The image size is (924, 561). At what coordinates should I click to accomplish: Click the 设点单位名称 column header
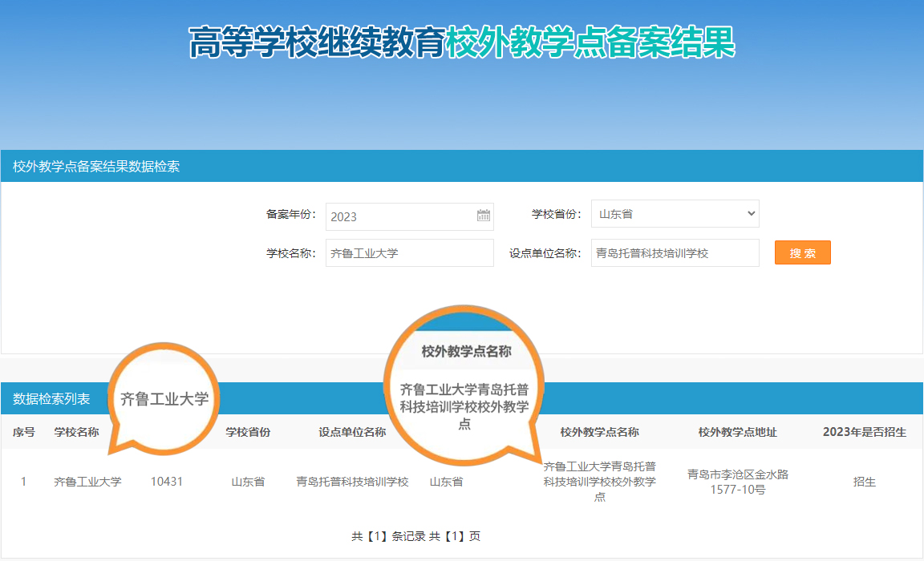(x=352, y=432)
